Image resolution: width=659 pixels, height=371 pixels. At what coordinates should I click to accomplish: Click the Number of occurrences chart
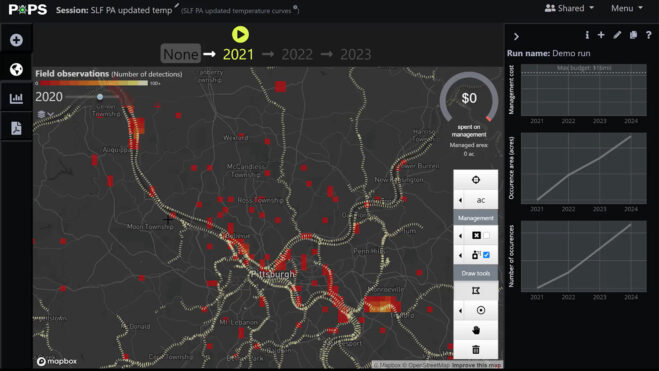(583, 256)
